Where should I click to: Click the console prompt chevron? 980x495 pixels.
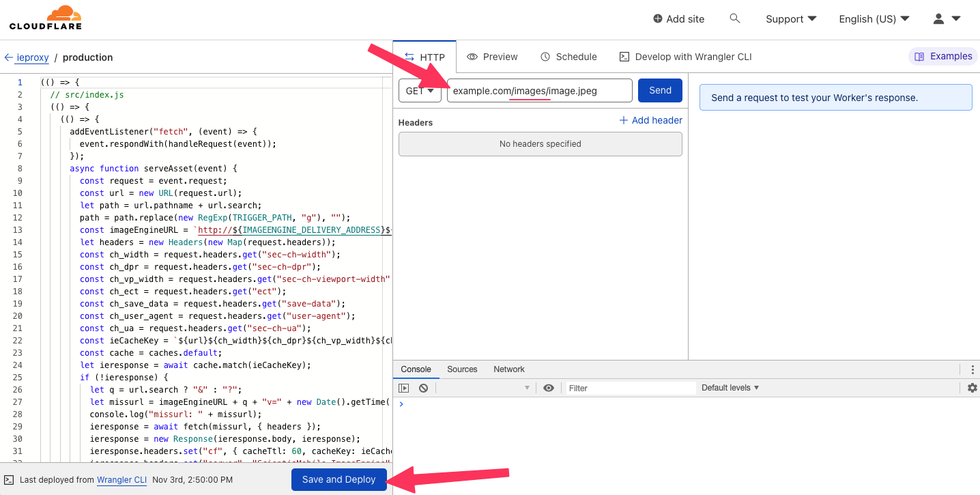click(x=401, y=404)
